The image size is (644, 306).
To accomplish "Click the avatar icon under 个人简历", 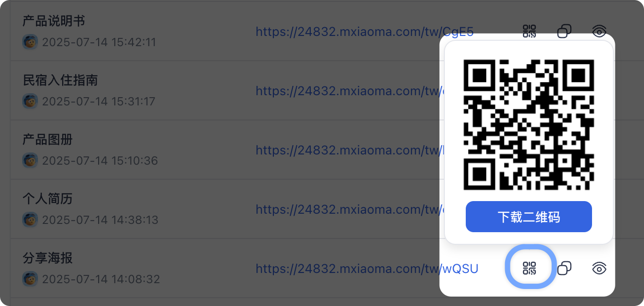I will pos(30,220).
